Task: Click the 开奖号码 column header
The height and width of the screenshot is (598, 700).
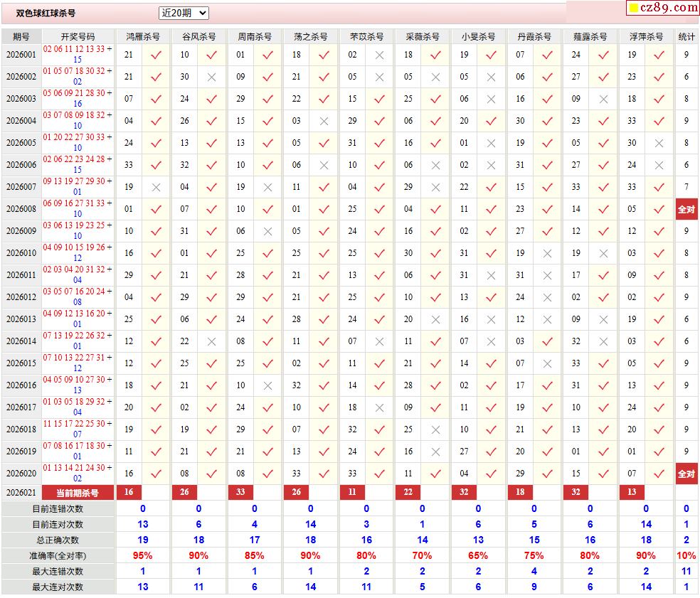Action: click(x=78, y=36)
